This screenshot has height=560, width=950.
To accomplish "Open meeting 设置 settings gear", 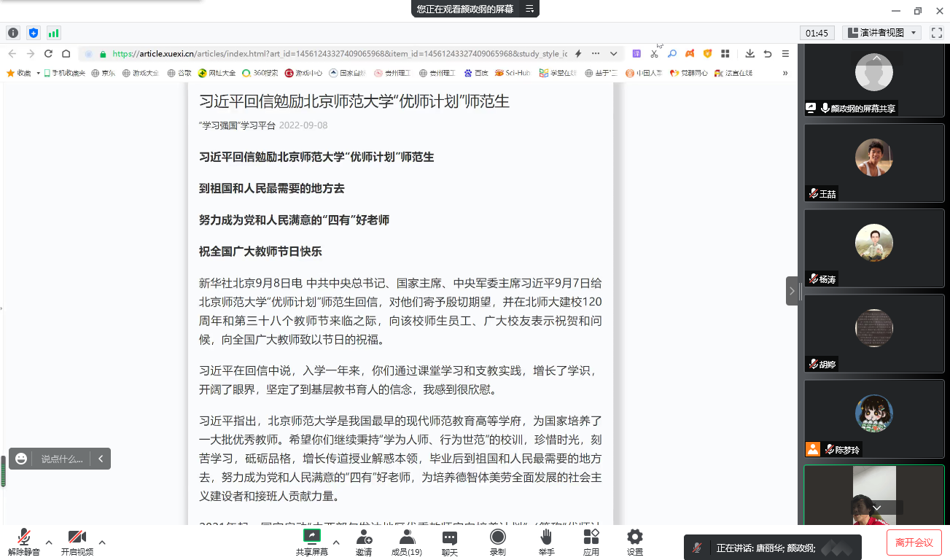I will pyautogui.click(x=635, y=542).
